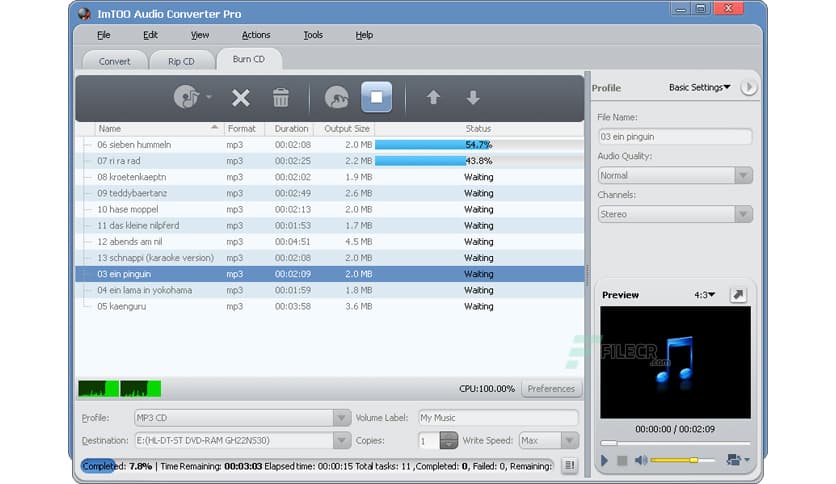Open the Tools menu
This screenshot has width=836, height=484.
[x=313, y=35]
